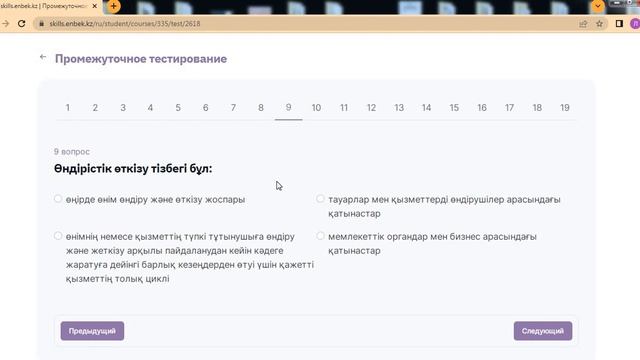
Task: Click the heading Промежуточное тестирование
Action: point(141,59)
